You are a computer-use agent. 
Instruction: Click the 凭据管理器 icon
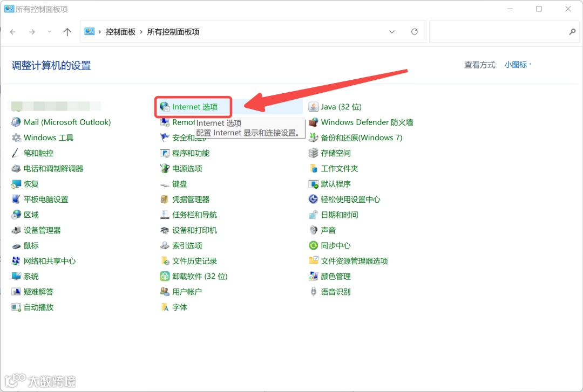click(x=164, y=200)
